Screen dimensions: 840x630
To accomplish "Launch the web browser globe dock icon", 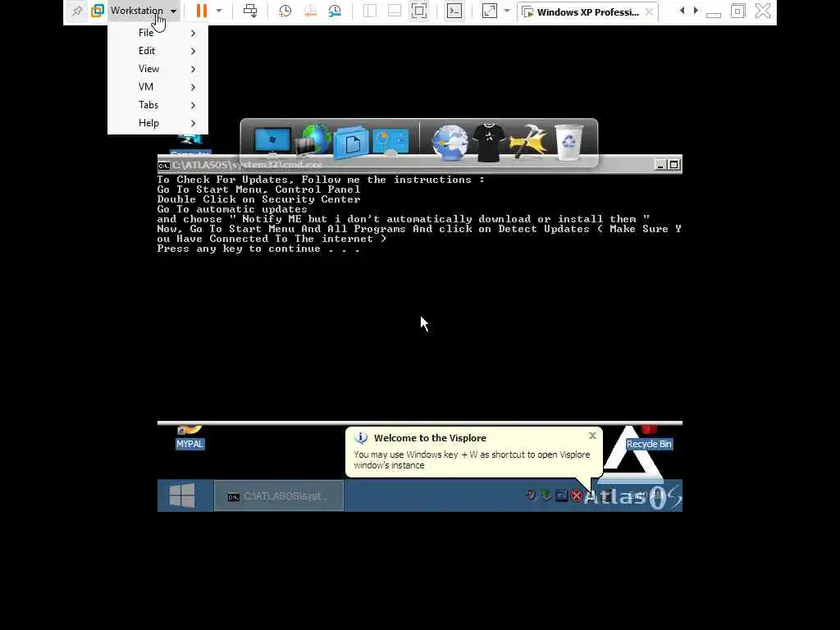I will point(450,143).
